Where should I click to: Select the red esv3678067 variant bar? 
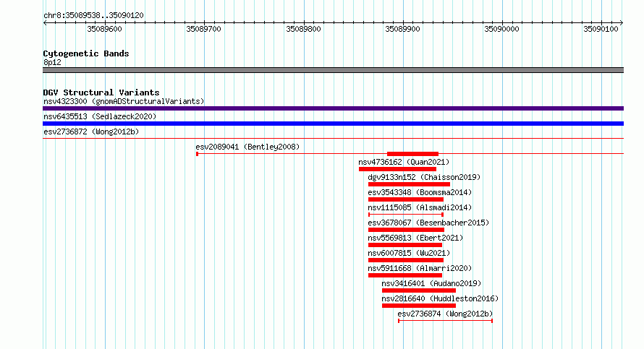pos(406,230)
